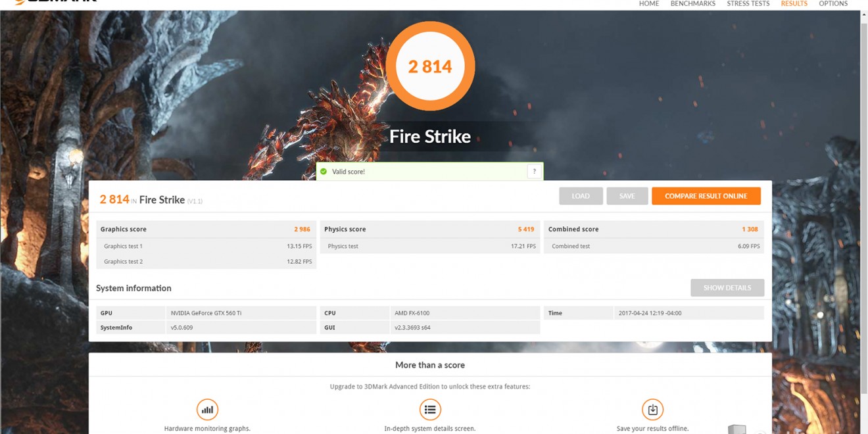This screenshot has width=868, height=434.
Task: Select the RESULTS tab
Action: pos(794,4)
